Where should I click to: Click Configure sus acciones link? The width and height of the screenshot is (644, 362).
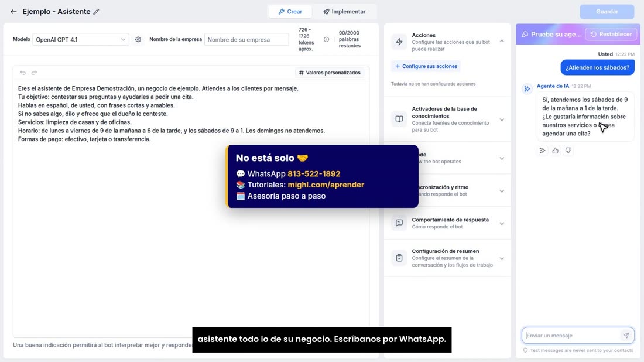click(x=426, y=66)
